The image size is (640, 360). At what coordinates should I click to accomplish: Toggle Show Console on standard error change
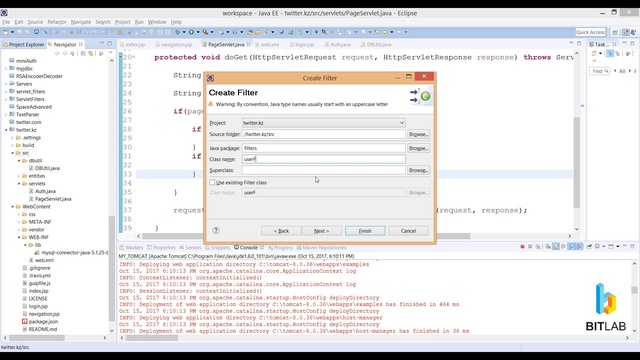pos(579,247)
